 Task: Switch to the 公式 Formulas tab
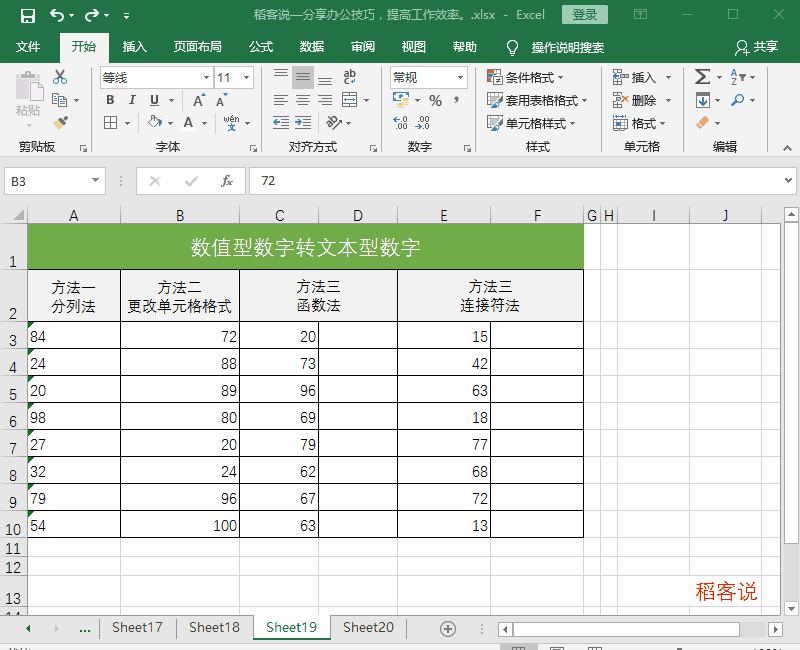coord(261,47)
